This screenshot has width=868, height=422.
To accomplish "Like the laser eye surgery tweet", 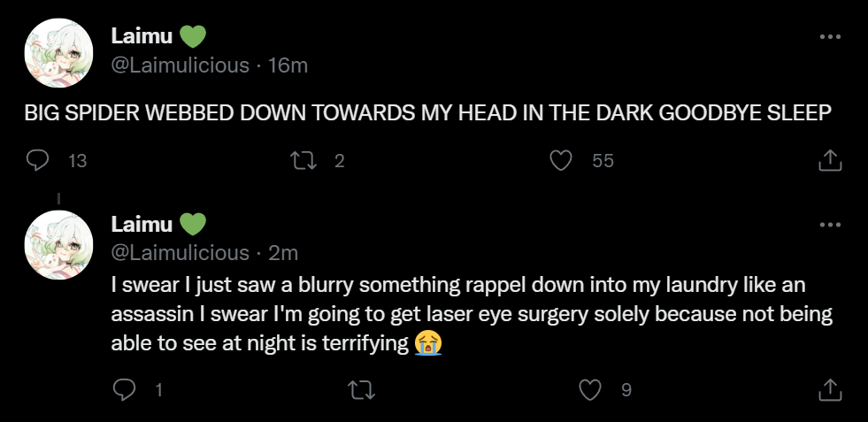I will tap(590, 389).
